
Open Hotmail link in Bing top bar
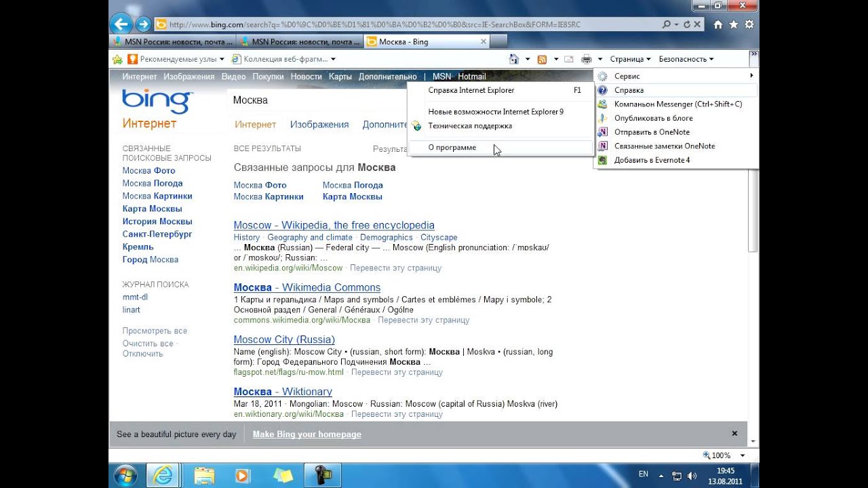471,77
